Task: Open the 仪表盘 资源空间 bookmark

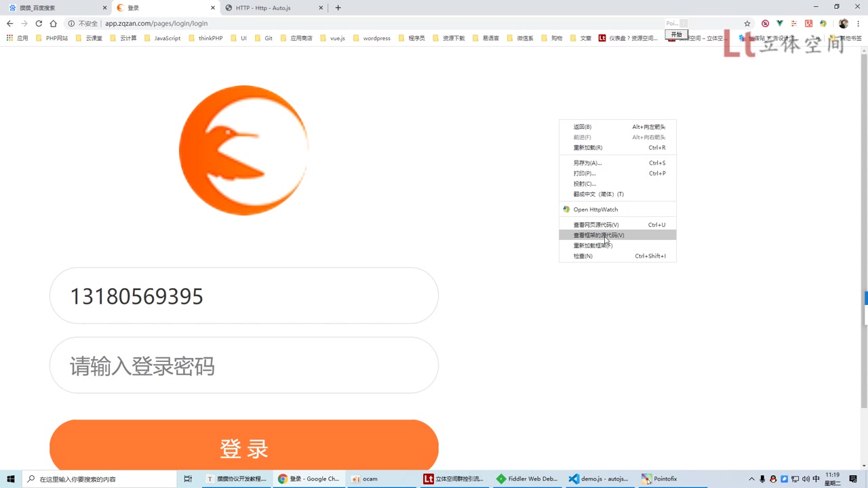Action: tap(628, 38)
